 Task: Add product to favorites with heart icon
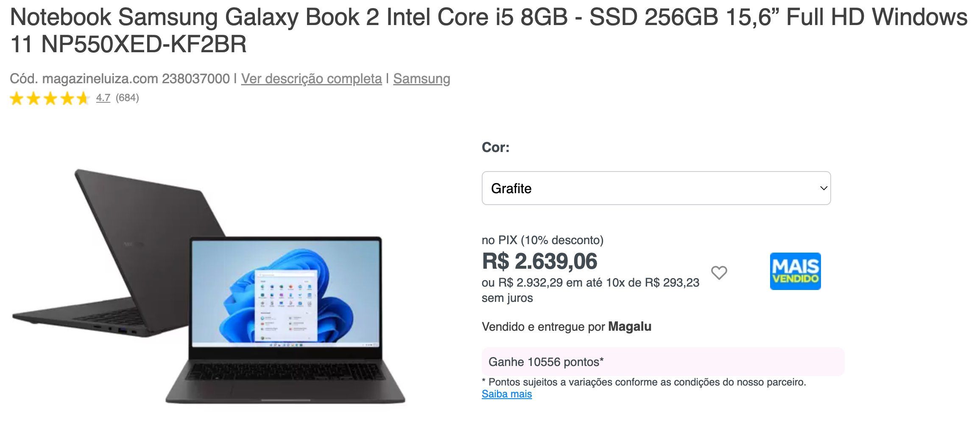coord(719,273)
